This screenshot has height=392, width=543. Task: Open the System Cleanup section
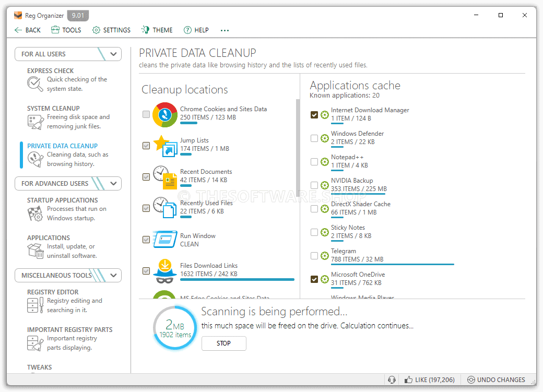click(68, 117)
